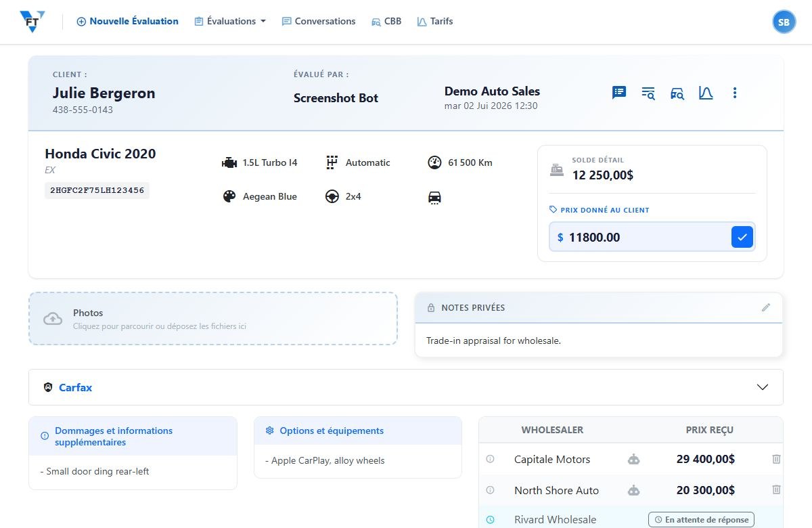Click the clock icon for Rivard Wholesale
Screen dimensions: 812x528
pos(491,520)
